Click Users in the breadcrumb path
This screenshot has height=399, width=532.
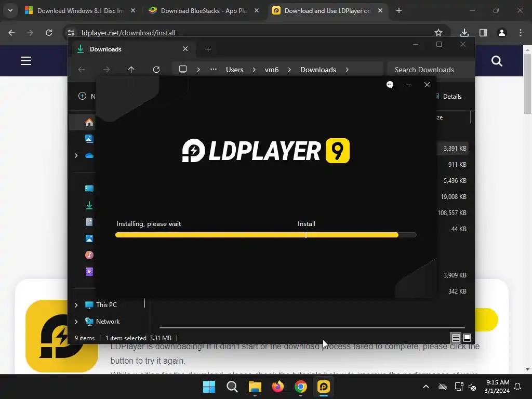point(235,70)
